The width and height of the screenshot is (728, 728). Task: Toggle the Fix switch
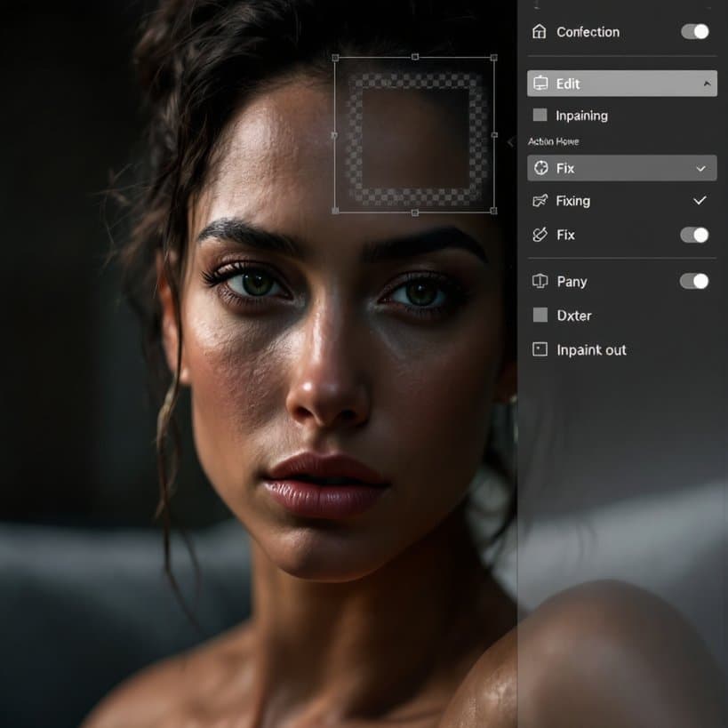pos(694,235)
